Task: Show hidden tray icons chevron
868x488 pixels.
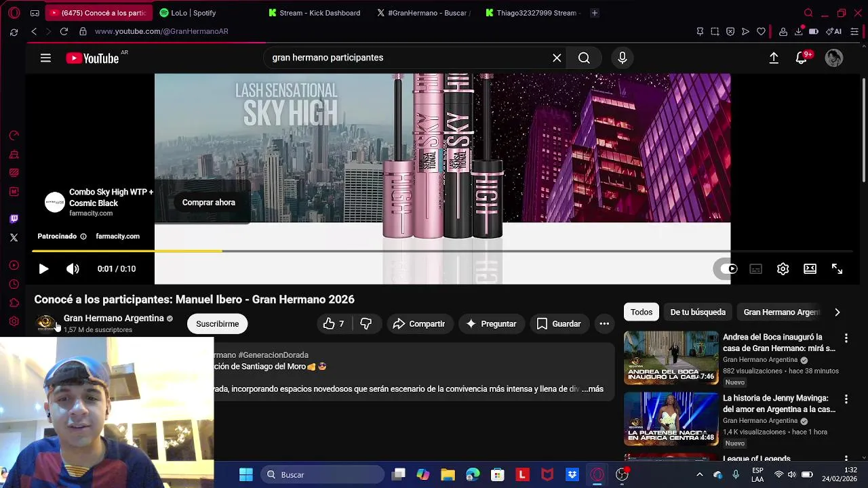Action: [700, 475]
